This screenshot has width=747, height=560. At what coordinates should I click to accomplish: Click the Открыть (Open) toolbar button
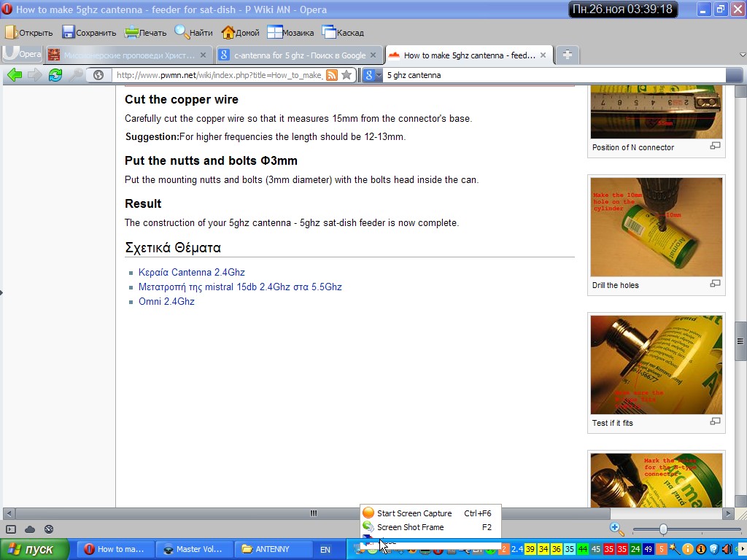(28, 32)
